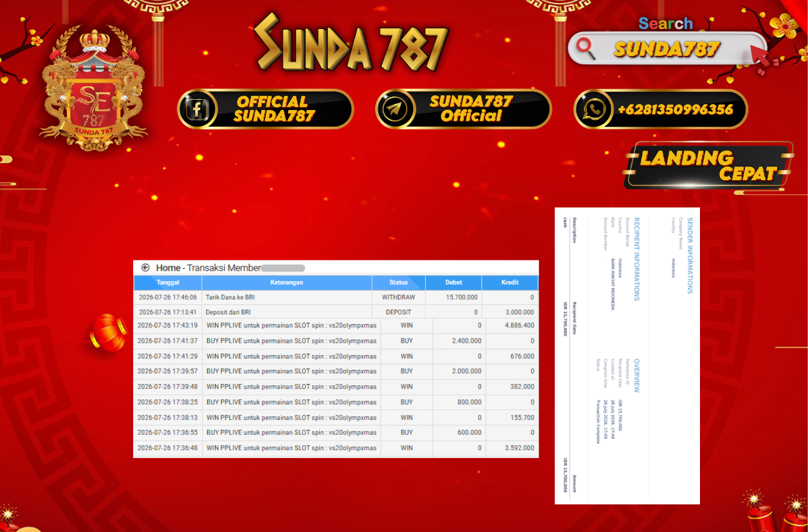The image size is (808, 532).
Task: Click the 4.886.400 win amount
Action: [520, 326]
